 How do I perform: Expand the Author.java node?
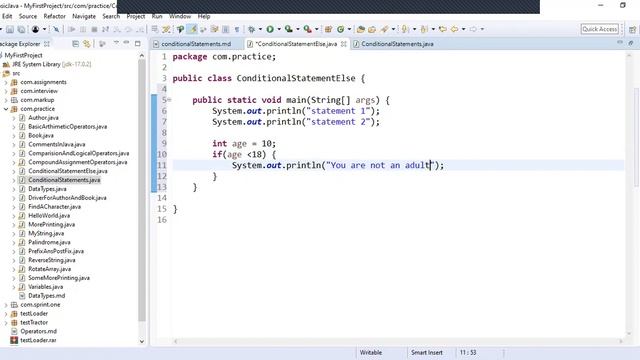tap(13, 118)
